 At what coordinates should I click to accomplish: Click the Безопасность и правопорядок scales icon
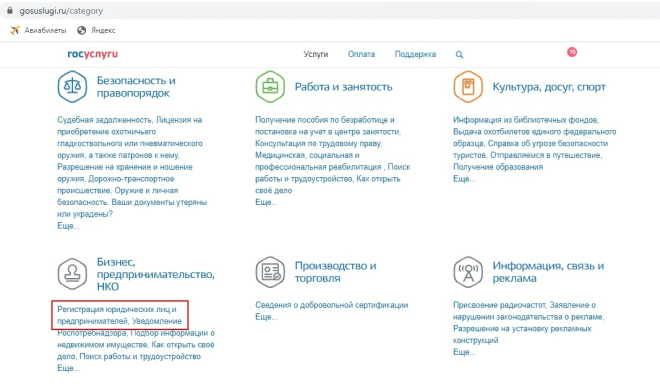72,87
